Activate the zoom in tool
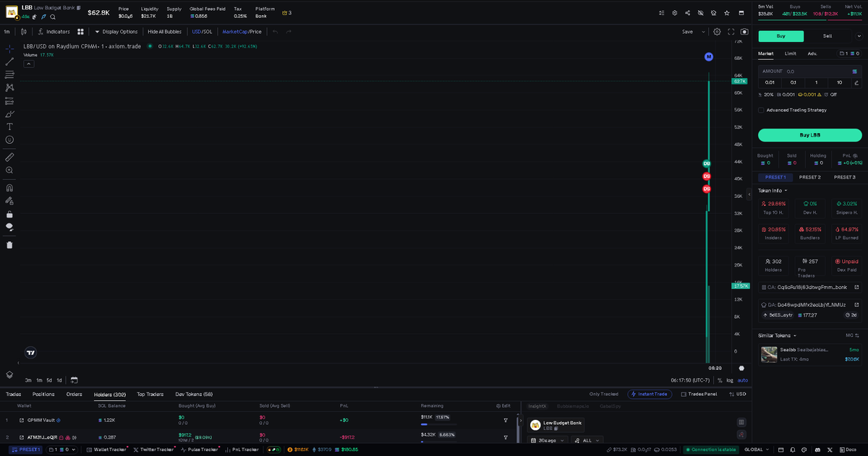This screenshot has height=456, width=868. (9, 170)
